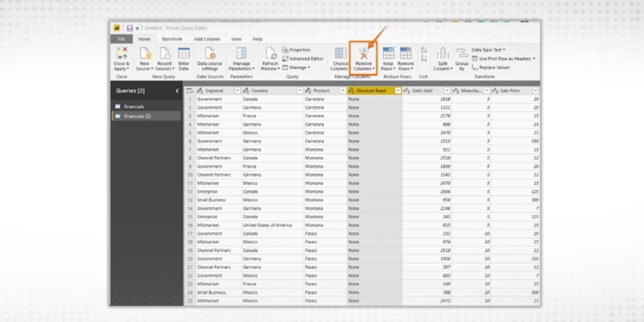Click the Sale Price data type icon
The width and height of the screenshot is (644, 322).
495,91
